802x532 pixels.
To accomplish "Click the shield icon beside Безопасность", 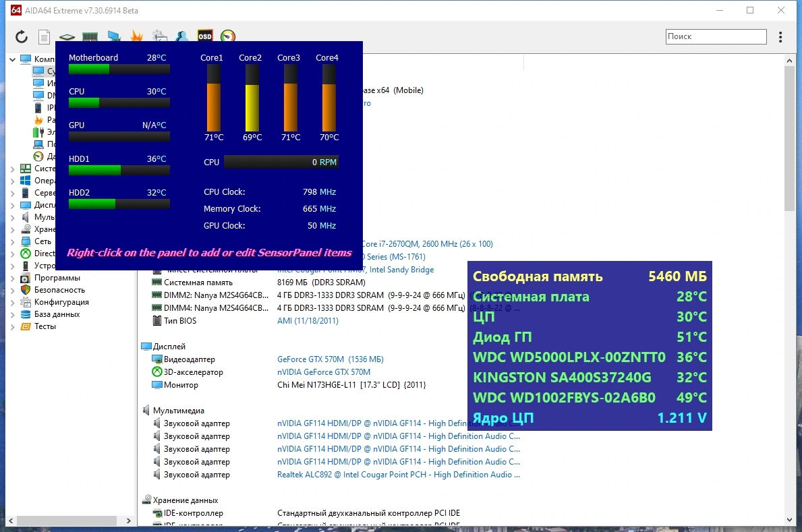I will click(x=26, y=289).
